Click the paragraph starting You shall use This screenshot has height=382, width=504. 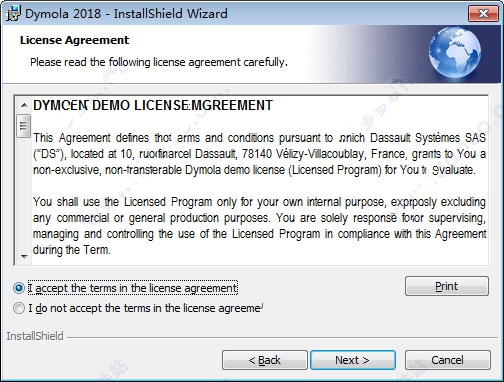coord(259,226)
